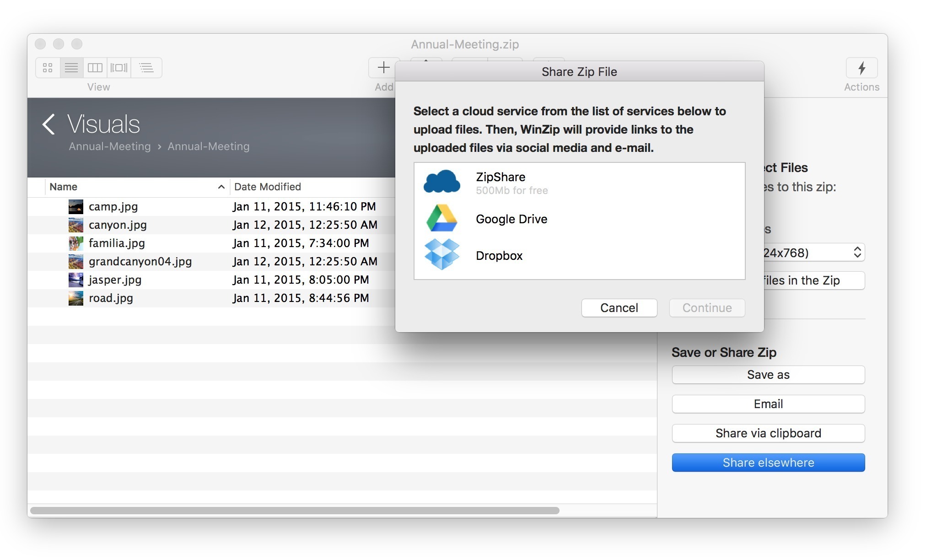Select the list view icon

coord(71,67)
